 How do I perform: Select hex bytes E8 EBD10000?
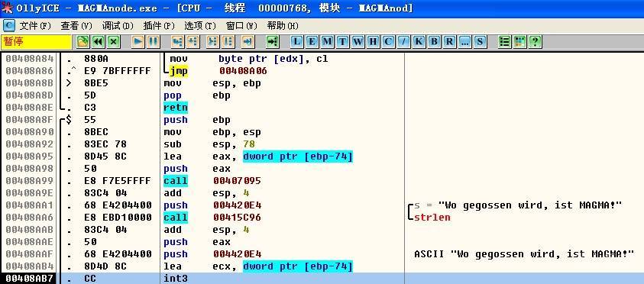pyautogui.click(x=118, y=218)
